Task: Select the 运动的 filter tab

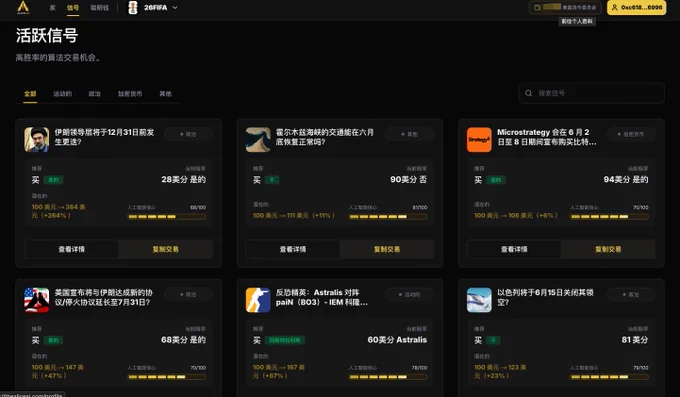Action: [x=62, y=94]
